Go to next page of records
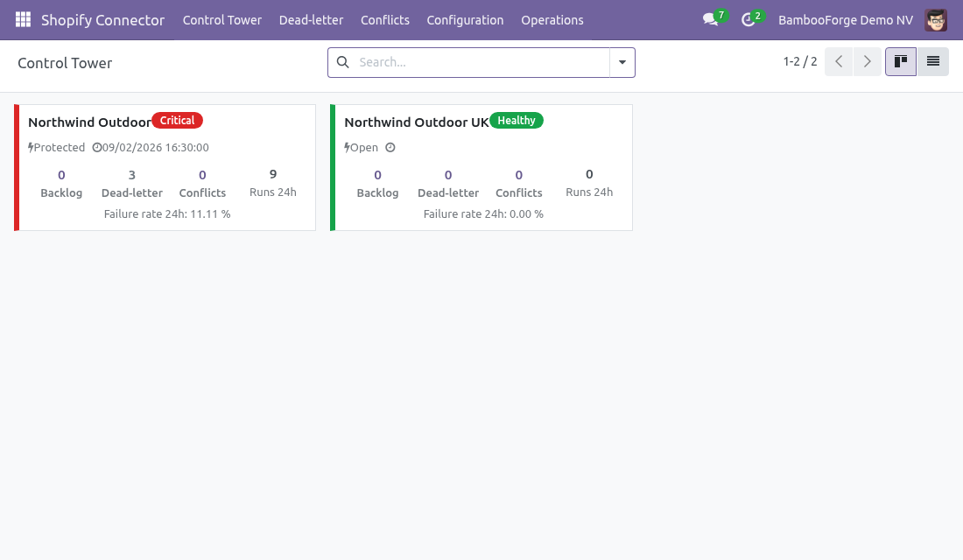Image resolution: width=963 pixels, height=560 pixels. click(868, 61)
